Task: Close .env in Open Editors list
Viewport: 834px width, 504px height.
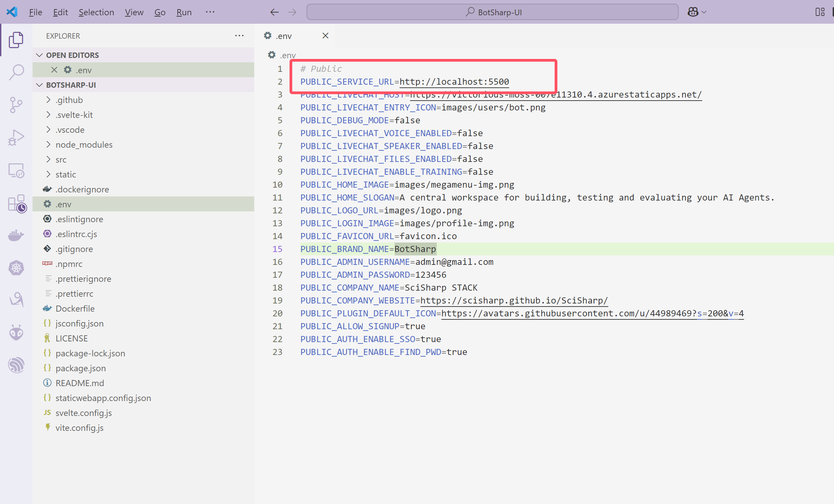Action: pos(54,70)
